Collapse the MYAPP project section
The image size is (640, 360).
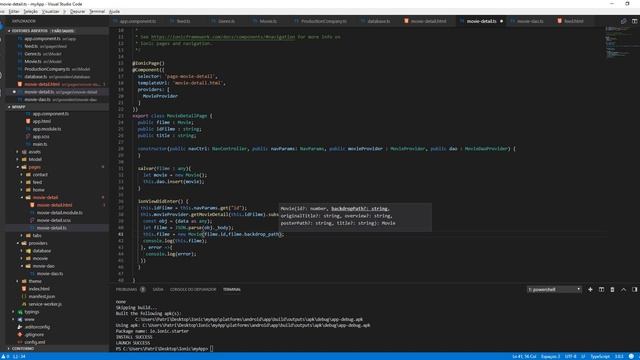pos(9,107)
